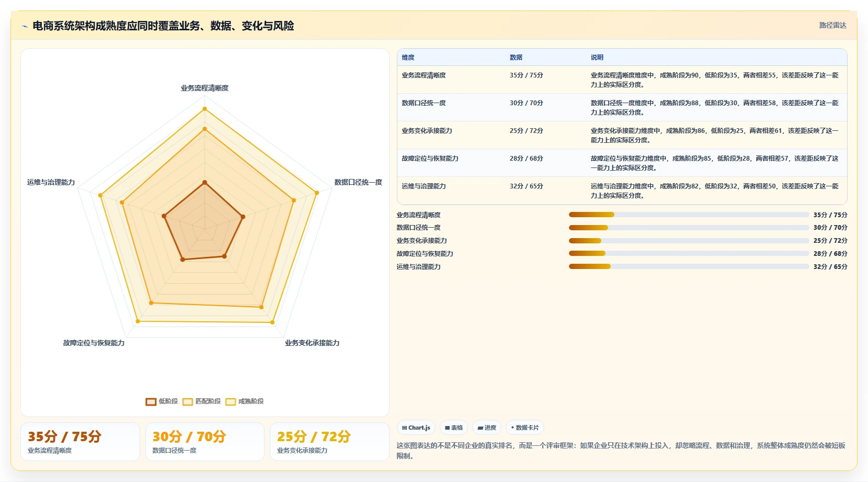
Task: Click description mentioning 两者相差55
Action: click(714, 80)
